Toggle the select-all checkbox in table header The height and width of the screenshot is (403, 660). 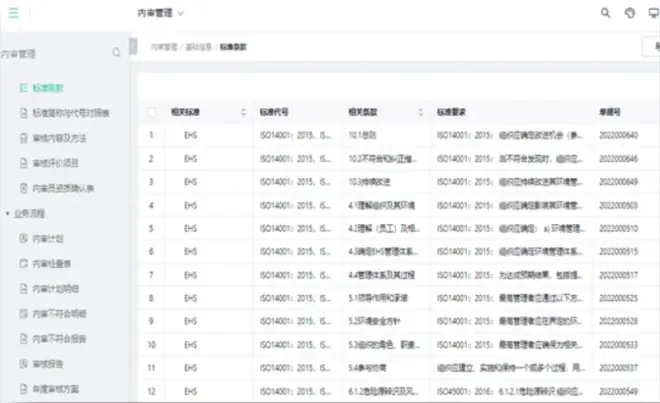click(x=152, y=112)
